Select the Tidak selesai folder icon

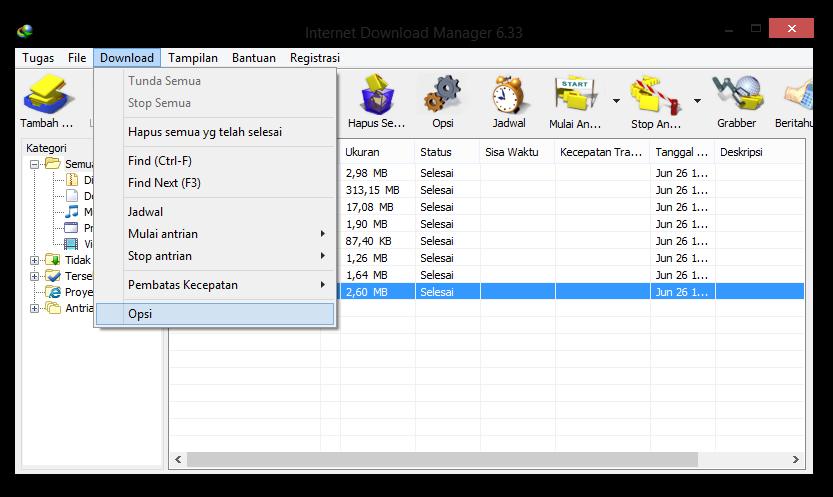(53, 260)
